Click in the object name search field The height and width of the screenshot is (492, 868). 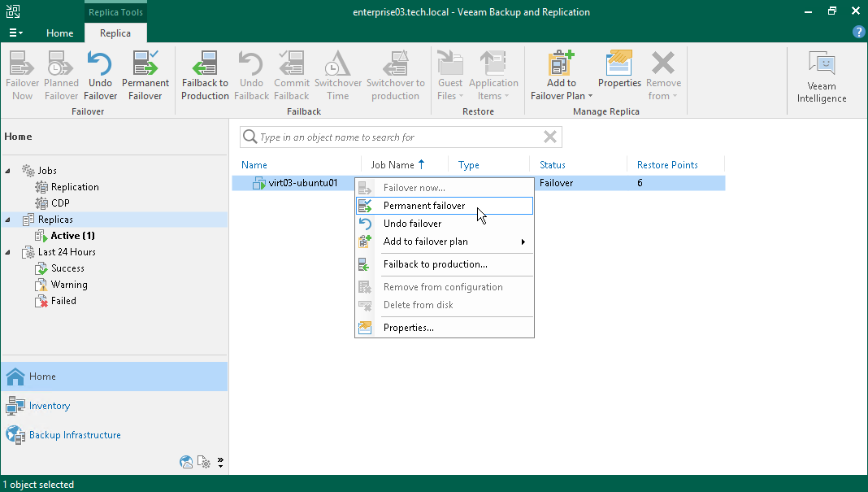coord(401,137)
